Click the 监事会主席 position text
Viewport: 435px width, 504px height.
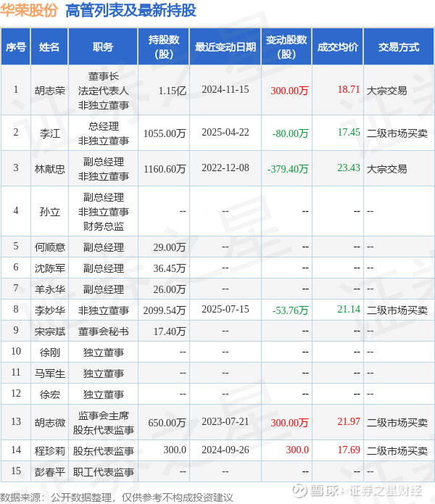coord(103,416)
